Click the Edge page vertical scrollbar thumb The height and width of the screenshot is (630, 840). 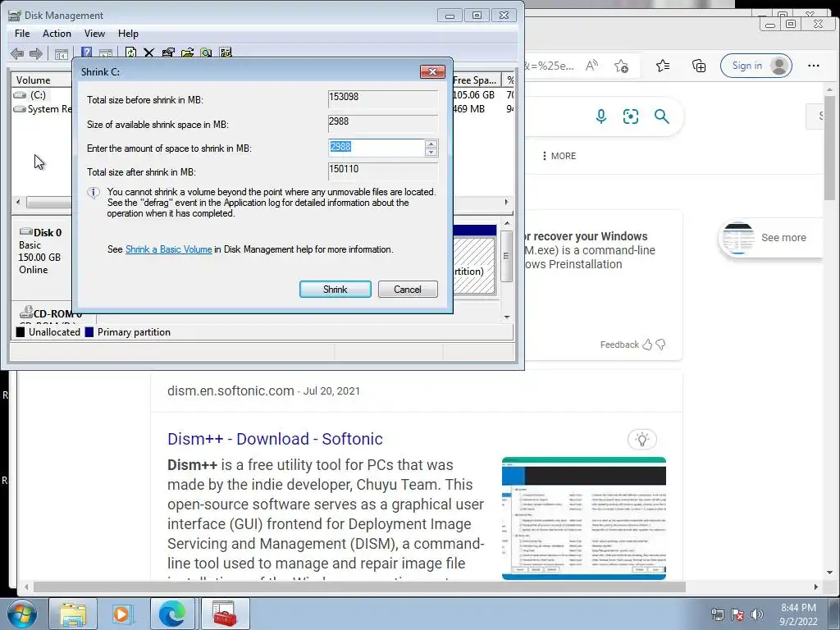829,147
